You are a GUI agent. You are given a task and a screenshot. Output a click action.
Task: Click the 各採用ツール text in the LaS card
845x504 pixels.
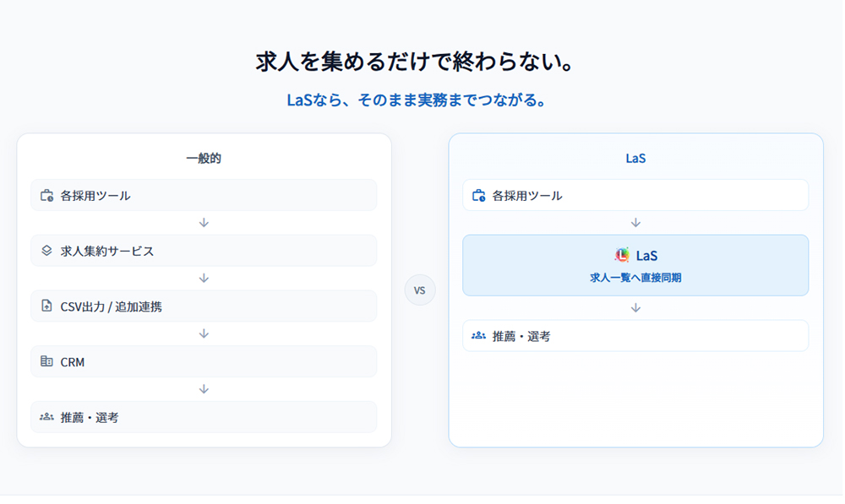[x=527, y=196]
